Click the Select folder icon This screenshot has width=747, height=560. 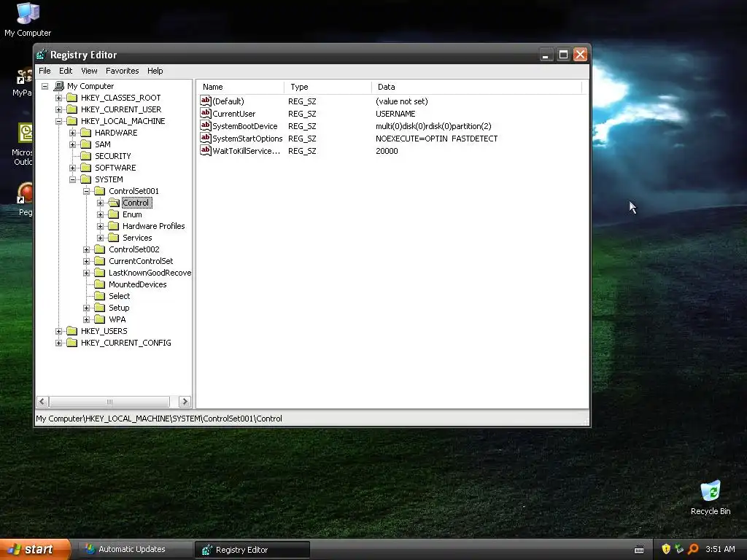[x=99, y=296]
